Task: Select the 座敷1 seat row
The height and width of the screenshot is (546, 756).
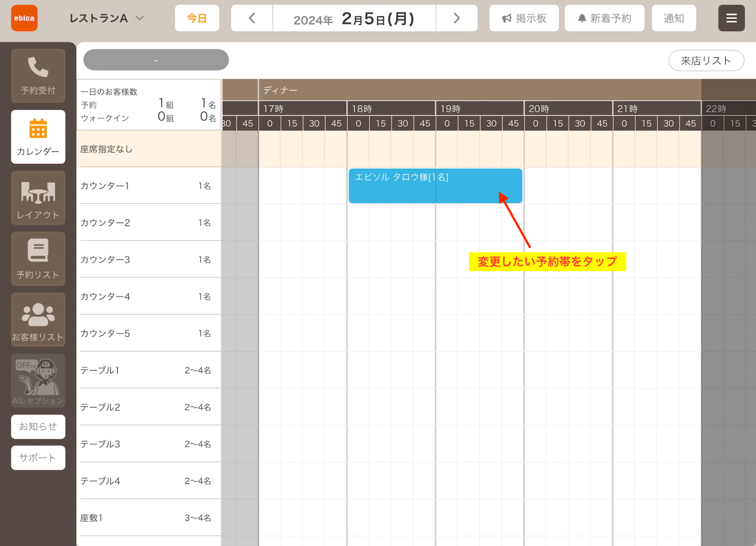Action: (x=149, y=518)
